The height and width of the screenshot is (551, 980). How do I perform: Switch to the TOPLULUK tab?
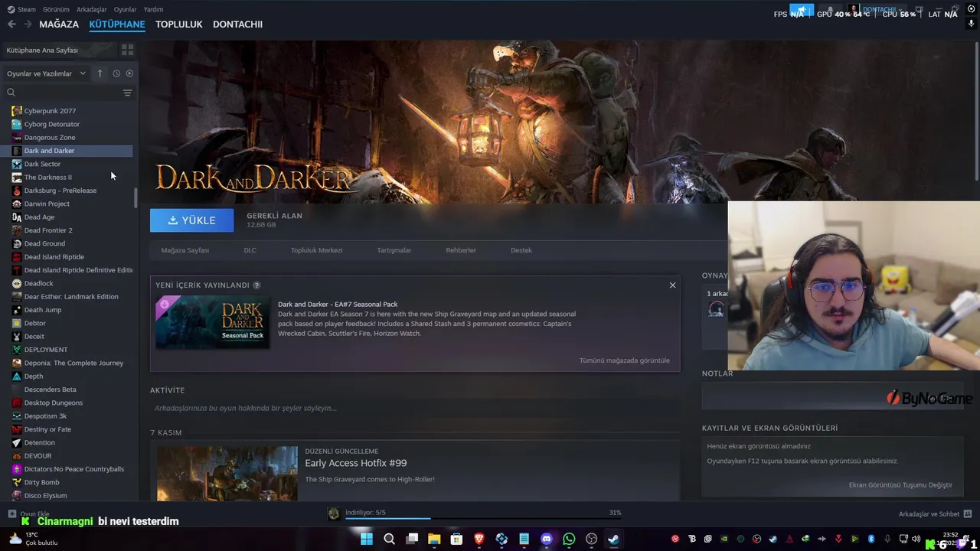tap(178, 24)
